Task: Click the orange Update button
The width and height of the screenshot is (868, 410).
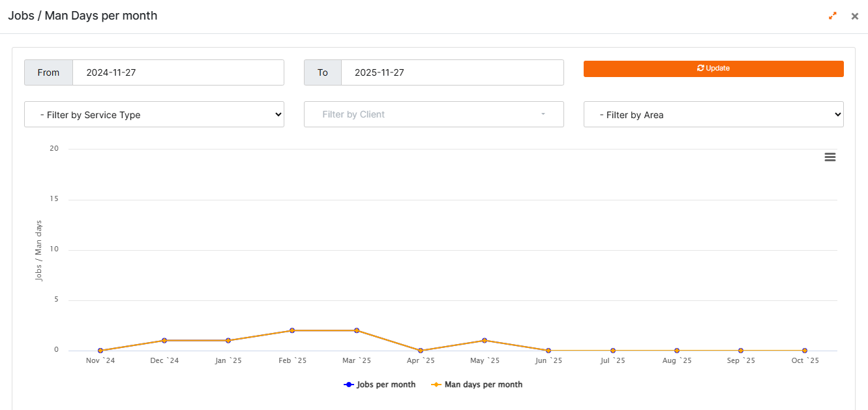Action: click(x=713, y=69)
